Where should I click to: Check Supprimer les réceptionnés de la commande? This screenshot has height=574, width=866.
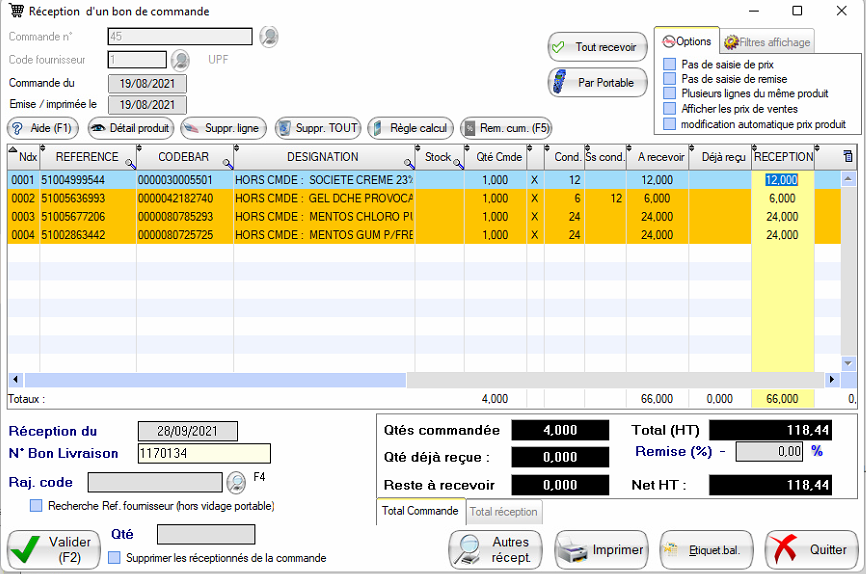click(114, 557)
